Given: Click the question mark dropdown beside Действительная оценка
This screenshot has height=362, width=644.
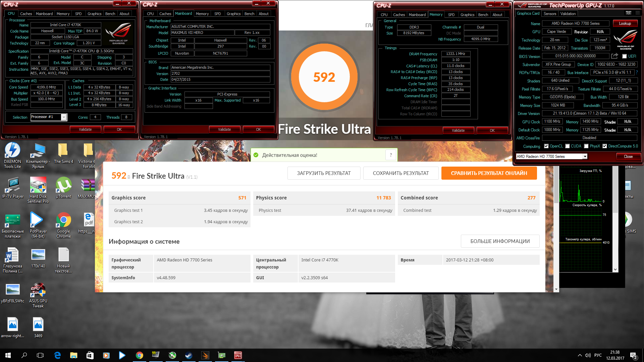Looking at the screenshot, I should [x=391, y=155].
